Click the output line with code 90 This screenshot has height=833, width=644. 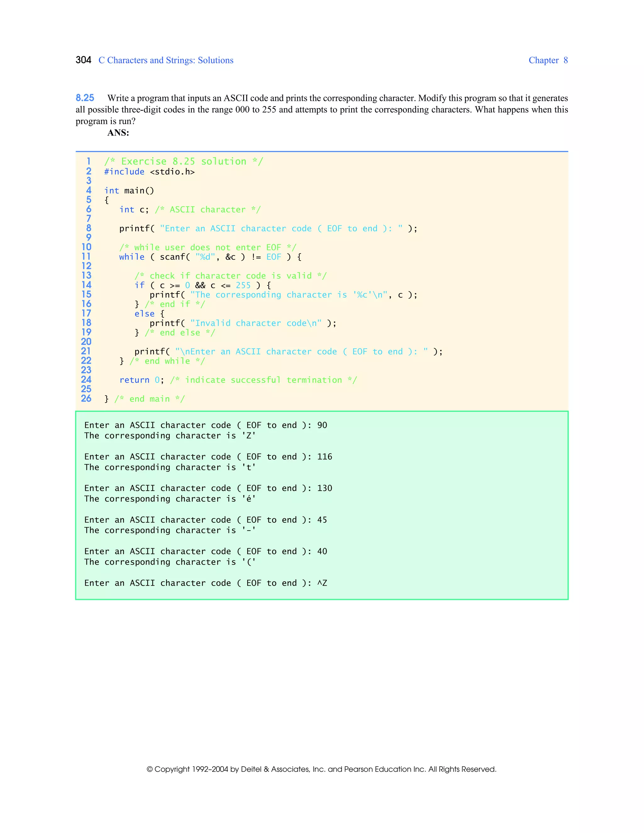[205, 425]
